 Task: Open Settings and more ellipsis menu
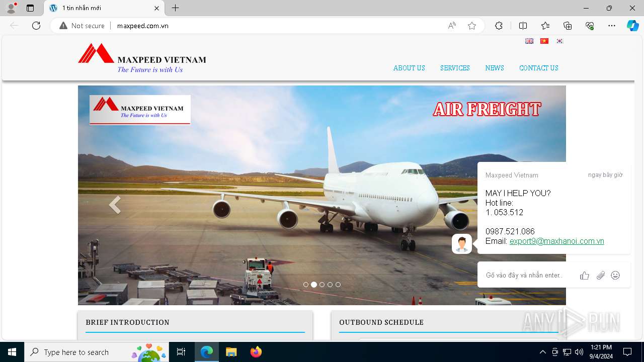612,26
